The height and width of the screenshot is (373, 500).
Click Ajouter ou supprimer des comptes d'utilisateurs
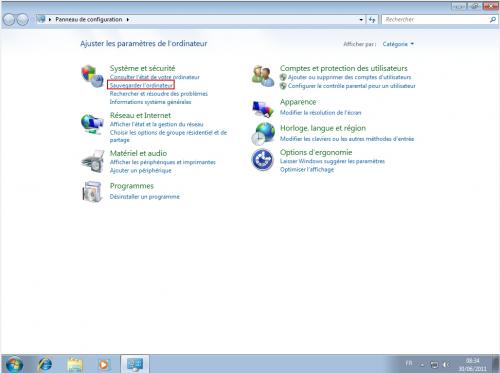click(x=349, y=77)
